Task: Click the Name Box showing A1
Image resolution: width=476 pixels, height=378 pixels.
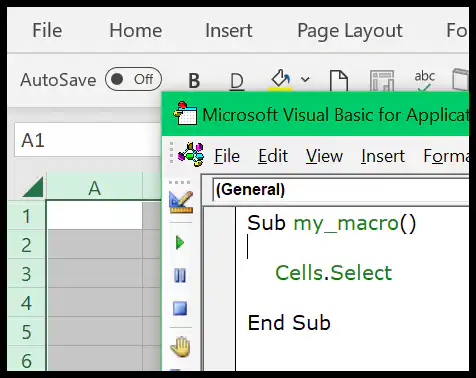Action: click(87, 140)
